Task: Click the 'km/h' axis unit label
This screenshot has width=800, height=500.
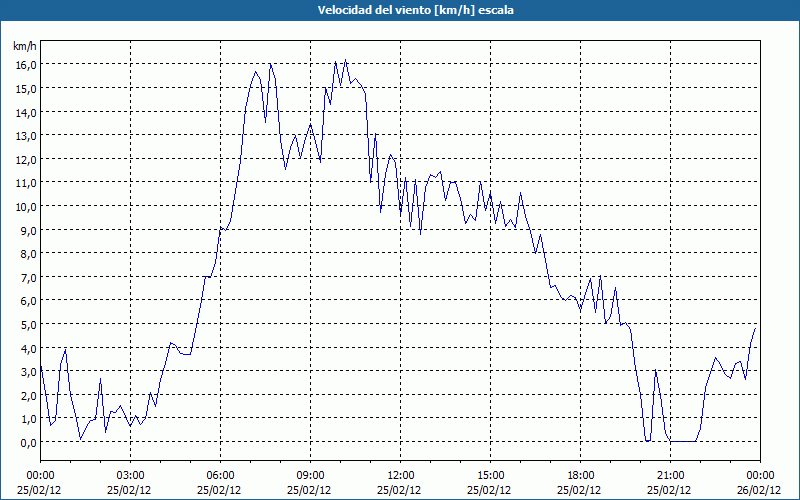Action: click(x=24, y=46)
